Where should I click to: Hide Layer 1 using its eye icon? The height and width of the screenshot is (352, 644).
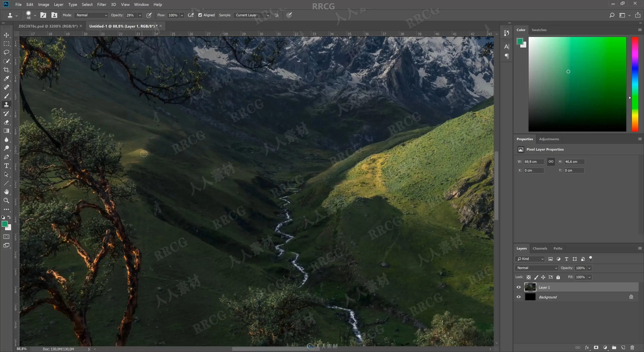point(519,287)
